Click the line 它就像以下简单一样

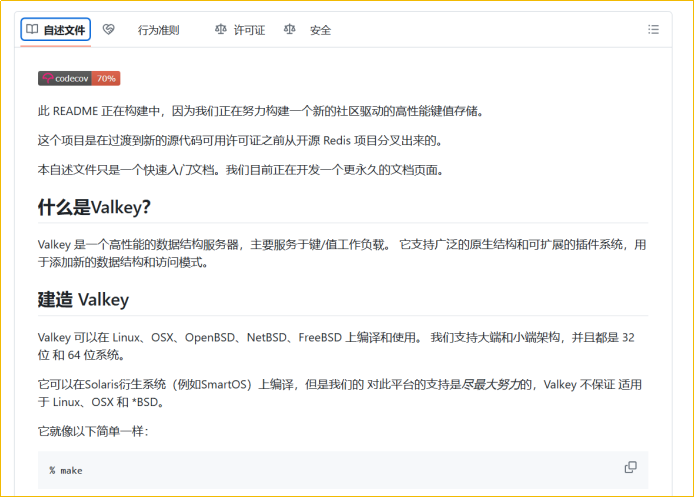93,431
